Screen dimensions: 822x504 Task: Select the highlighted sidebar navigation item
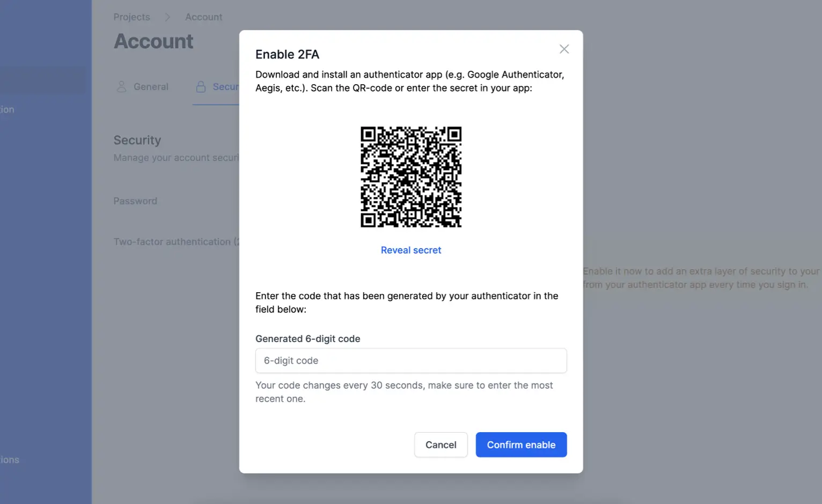tap(43, 80)
